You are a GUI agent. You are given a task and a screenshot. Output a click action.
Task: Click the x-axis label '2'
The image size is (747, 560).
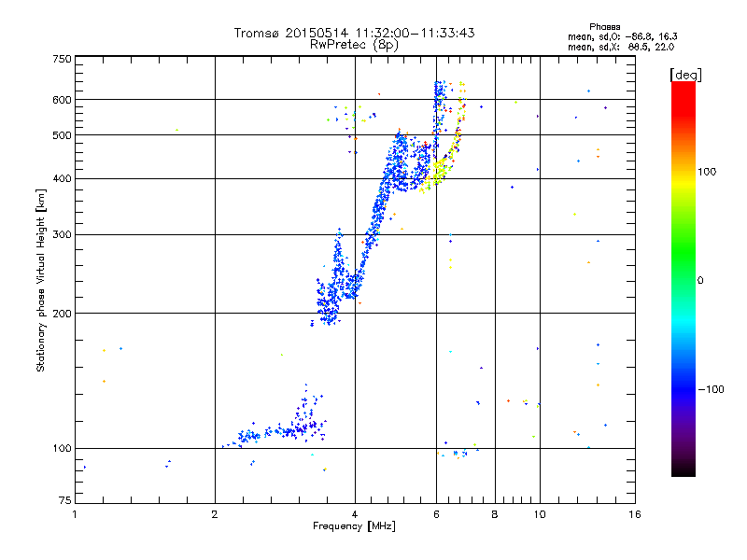215,514
